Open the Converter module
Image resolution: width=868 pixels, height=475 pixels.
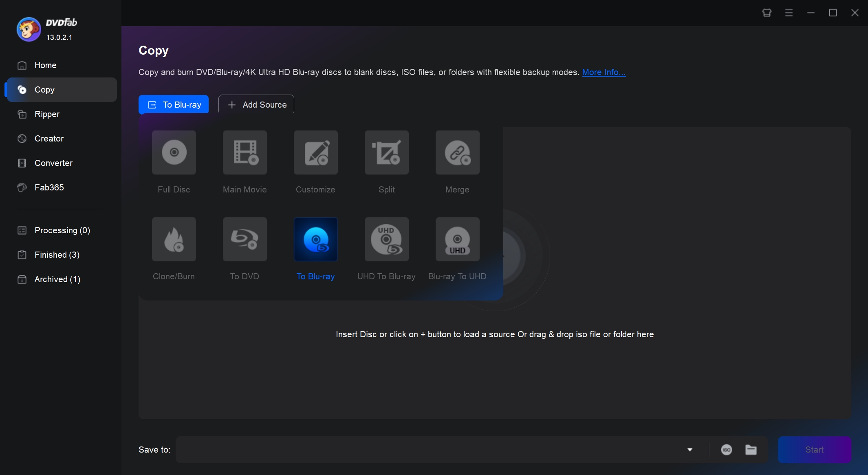click(53, 163)
